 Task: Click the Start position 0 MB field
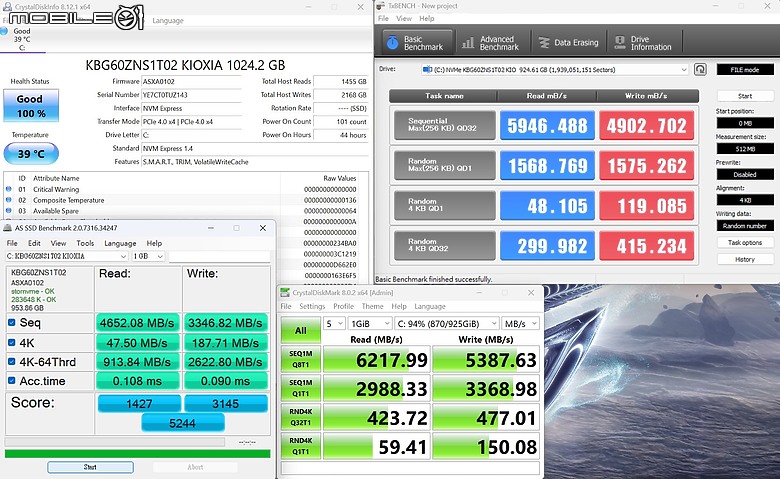pyautogui.click(x=745, y=123)
